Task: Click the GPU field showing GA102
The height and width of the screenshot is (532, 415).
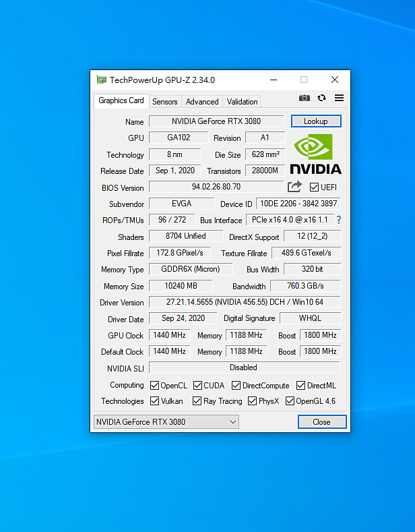Action: (179, 138)
